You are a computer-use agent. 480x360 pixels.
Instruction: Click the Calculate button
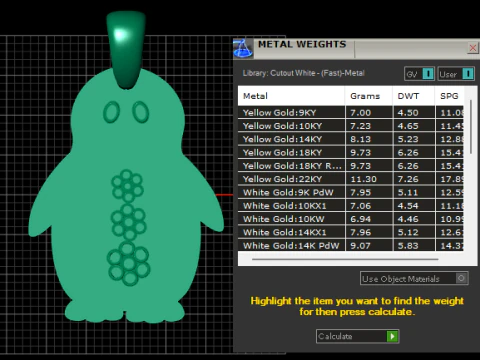(x=357, y=336)
